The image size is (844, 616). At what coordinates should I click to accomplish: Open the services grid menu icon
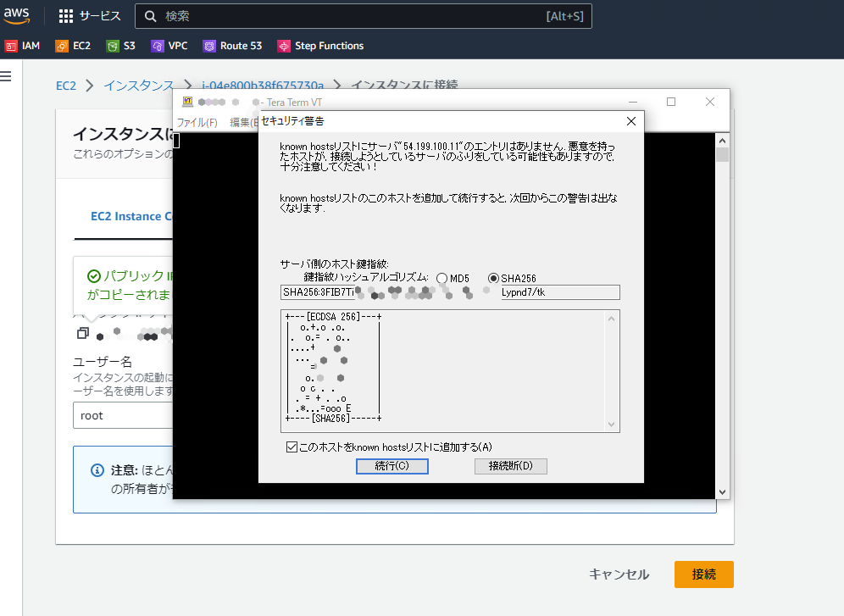tap(65, 16)
